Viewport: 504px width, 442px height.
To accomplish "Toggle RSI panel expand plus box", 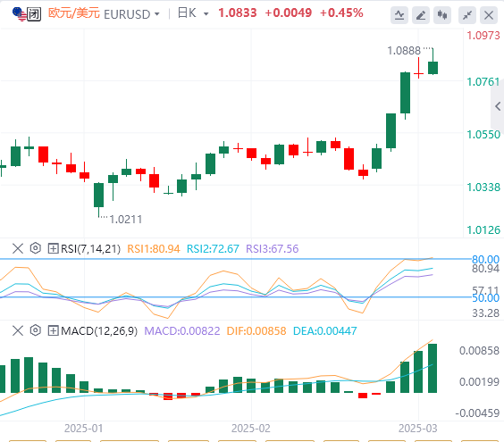I will (53, 248).
